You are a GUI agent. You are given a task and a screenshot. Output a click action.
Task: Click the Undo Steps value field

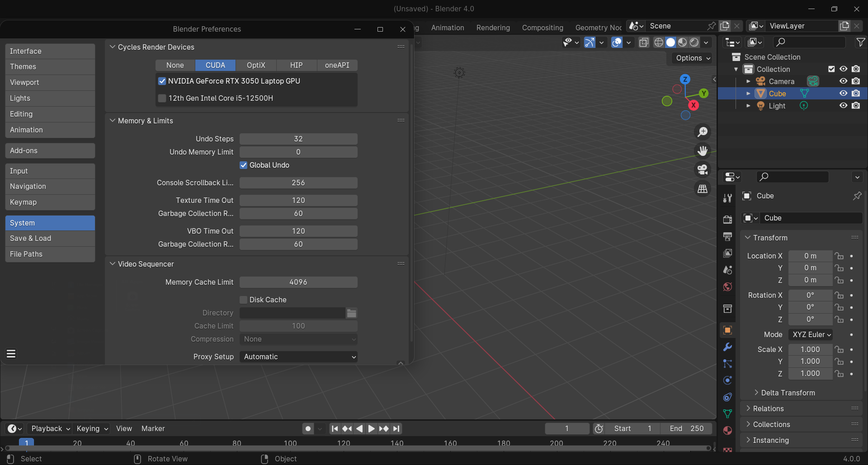coord(298,139)
